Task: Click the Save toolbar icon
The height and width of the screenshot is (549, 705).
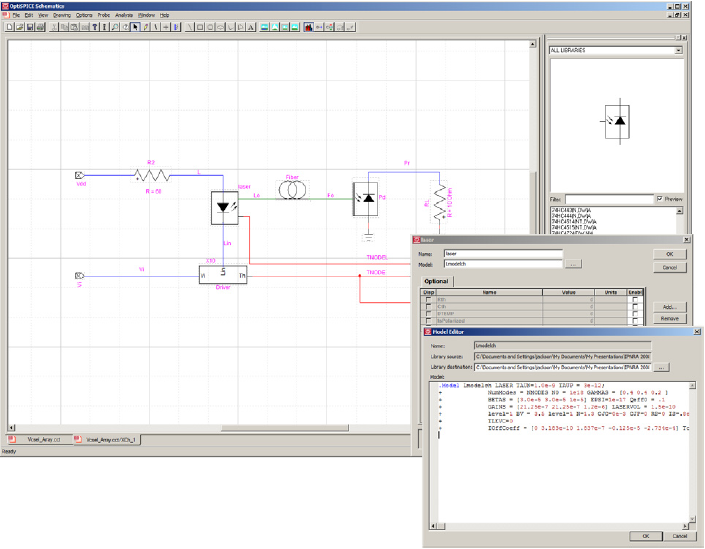Action: click(x=30, y=27)
